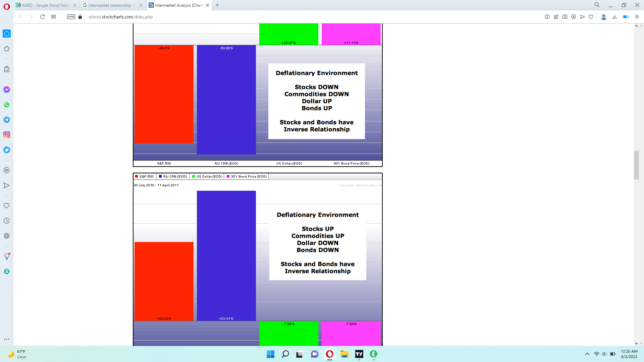Open Messenger in Opera sidebar

tap(7, 89)
